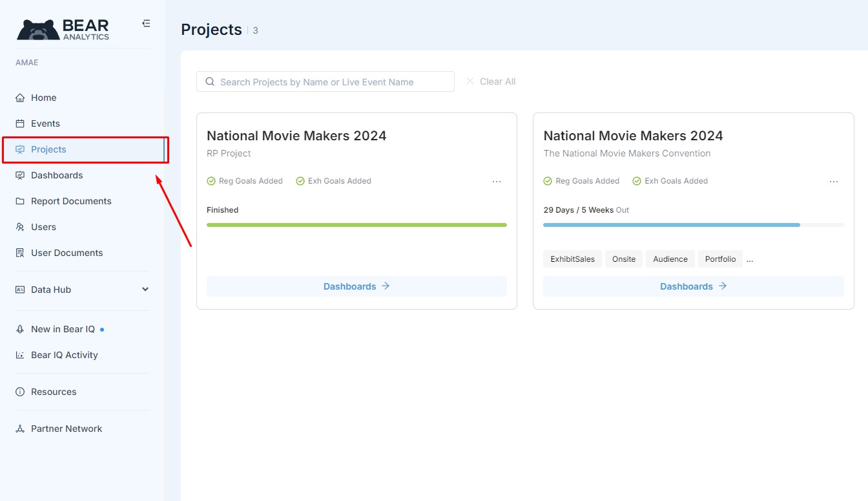Open Dashboards for the Convention project card
Viewport: 868px width, 501px height.
(693, 286)
